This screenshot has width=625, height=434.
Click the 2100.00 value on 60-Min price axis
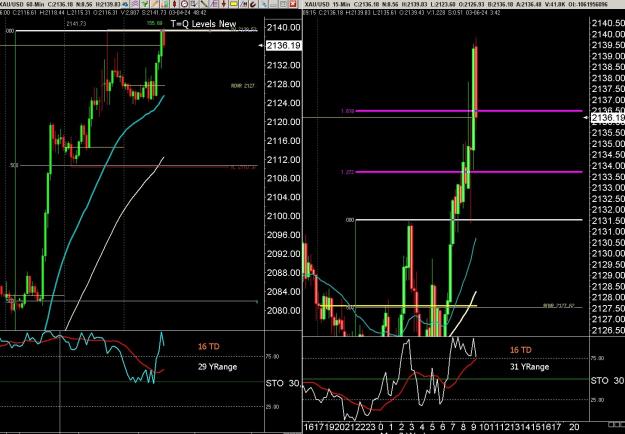click(283, 216)
